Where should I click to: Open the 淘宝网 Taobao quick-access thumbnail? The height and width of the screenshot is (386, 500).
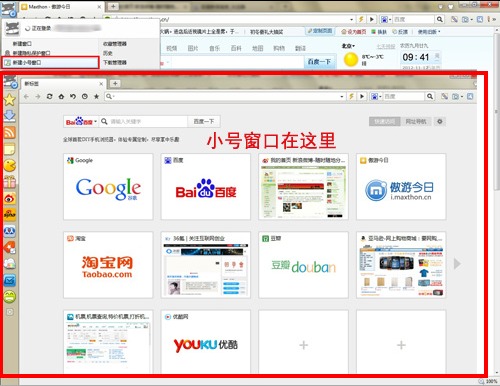click(108, 265)
